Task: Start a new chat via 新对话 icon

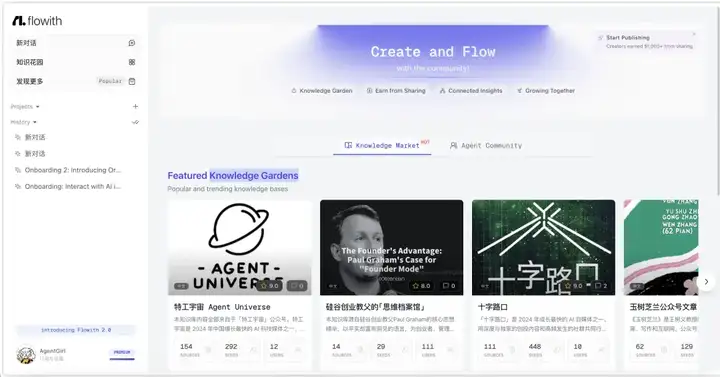Action: pos(132,43)
